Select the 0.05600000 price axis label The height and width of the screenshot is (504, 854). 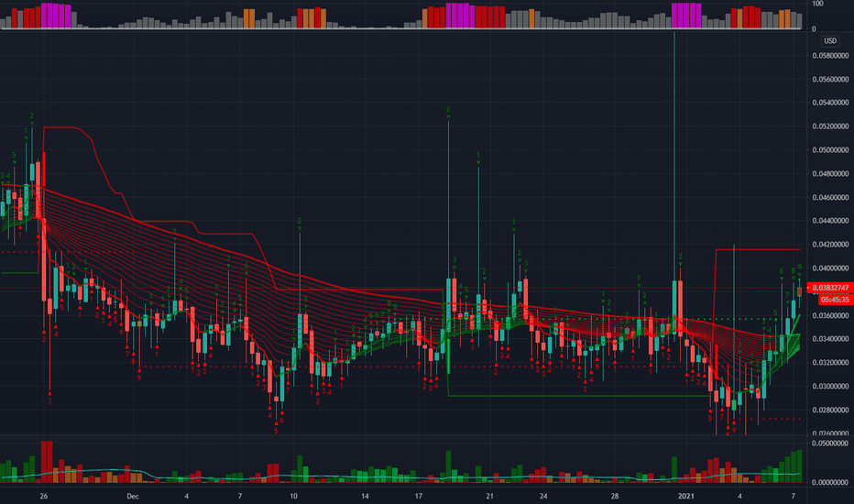pyautogui.click(x=830, y=79)
